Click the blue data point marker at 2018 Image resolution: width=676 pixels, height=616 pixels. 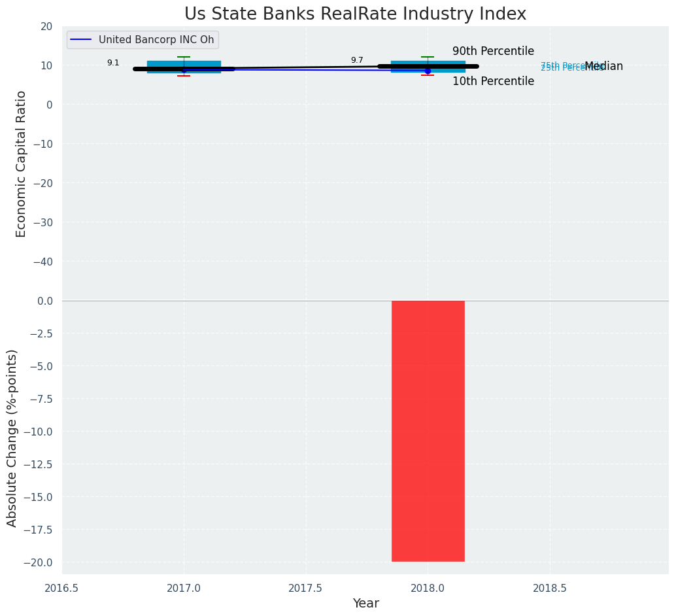pyautogui.click(x=428, y=71)
